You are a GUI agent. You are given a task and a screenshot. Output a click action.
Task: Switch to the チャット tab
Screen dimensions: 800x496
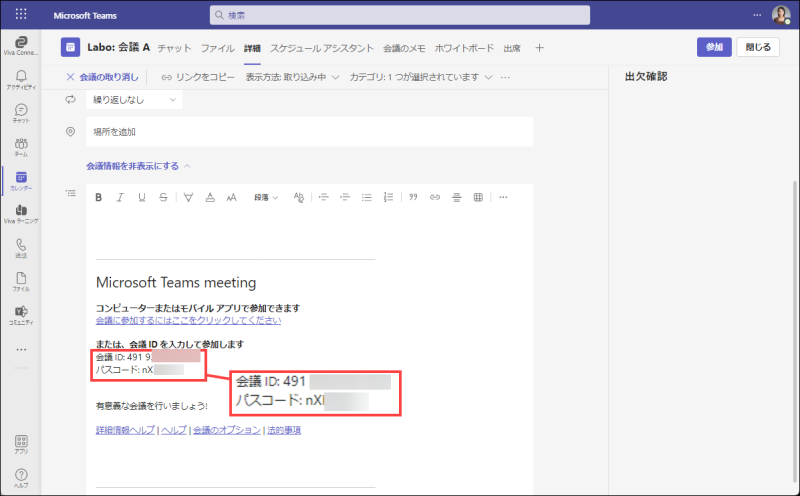174,48
